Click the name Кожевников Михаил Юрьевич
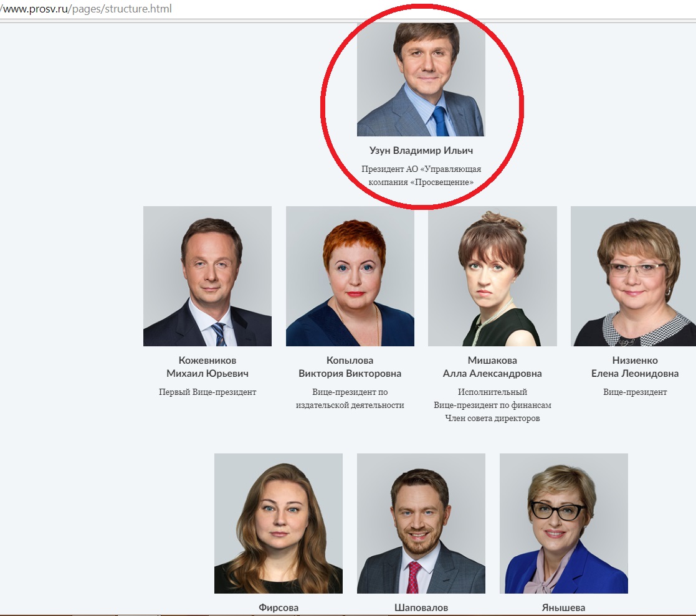The image size is (696, 616). click(x=207, y=367)
